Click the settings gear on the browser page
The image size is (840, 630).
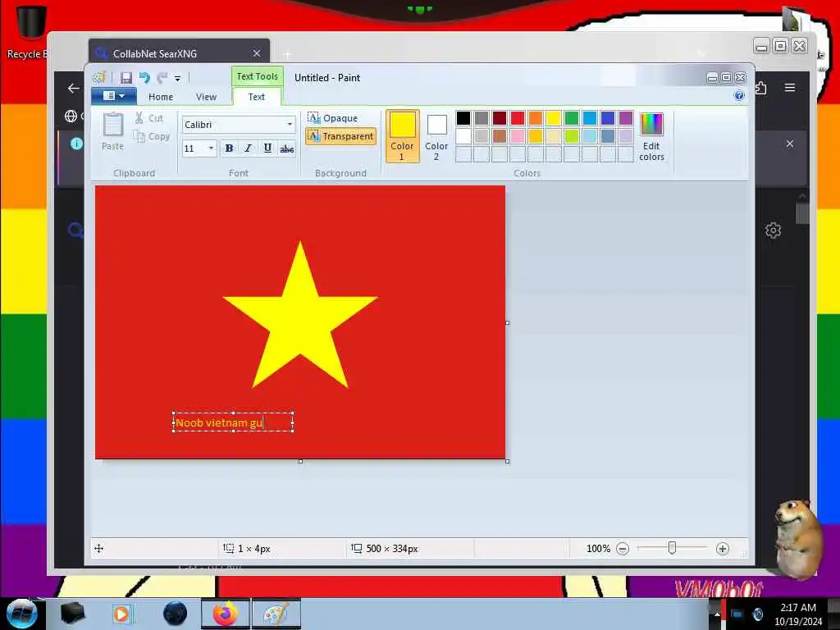click(773, 231)
